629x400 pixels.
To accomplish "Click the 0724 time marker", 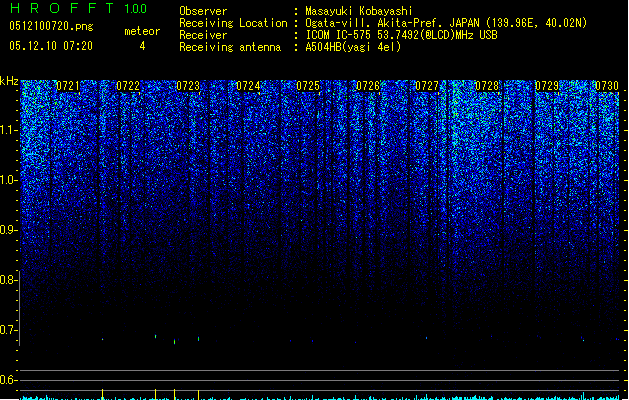I will [x=248, y=86].
